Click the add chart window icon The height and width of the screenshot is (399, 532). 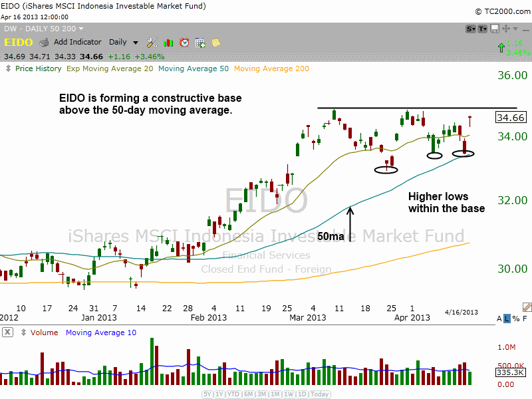click(x=201, y=43)
